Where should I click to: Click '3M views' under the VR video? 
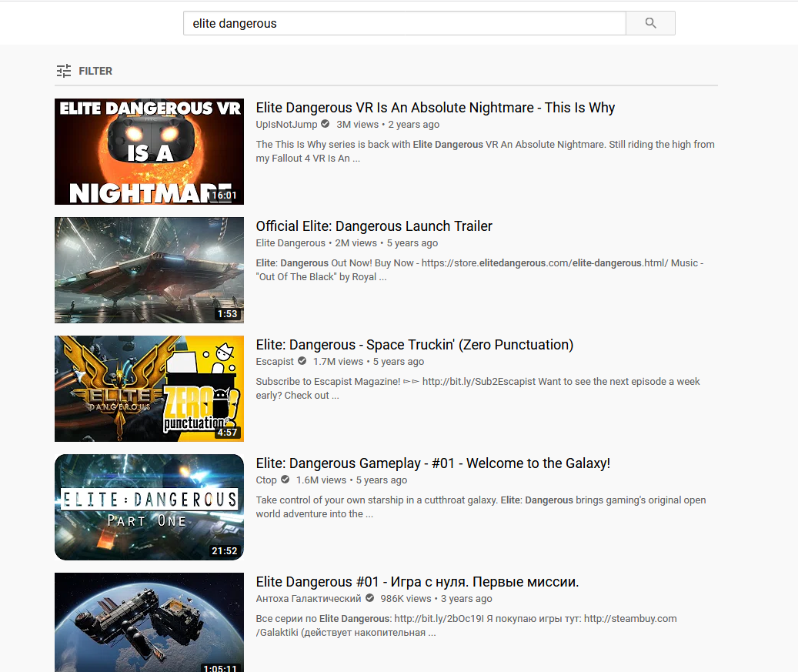click(357, 124)
